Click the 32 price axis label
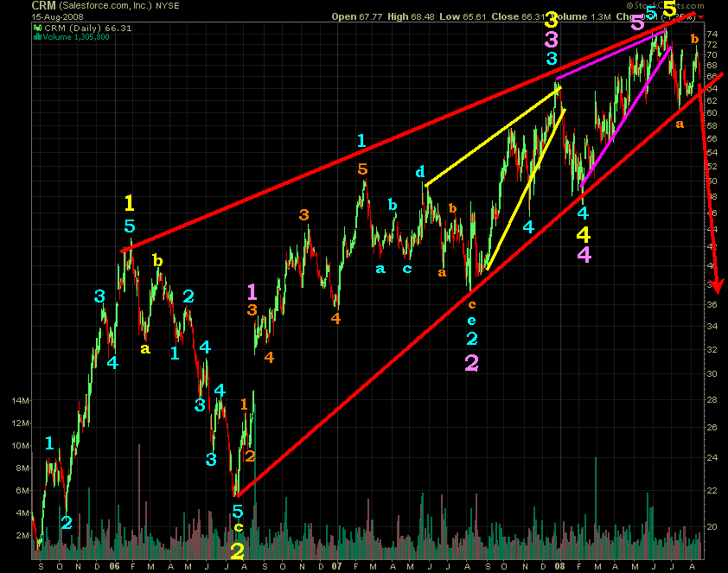The width and height of the screenshot is (728, 573). pyautogui.click(x=712, y=349)
